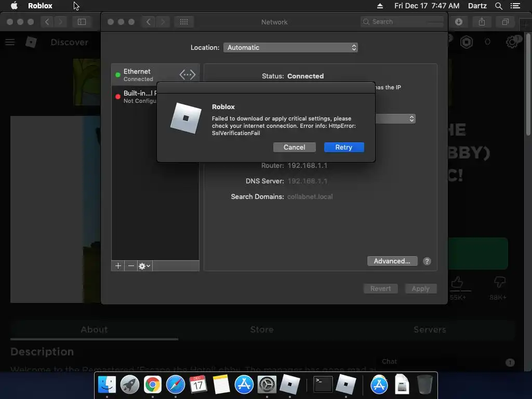Click the green Play button on Roblox page
The width and height of the screenshot is (532, 399).
click(x=478, y=254)
